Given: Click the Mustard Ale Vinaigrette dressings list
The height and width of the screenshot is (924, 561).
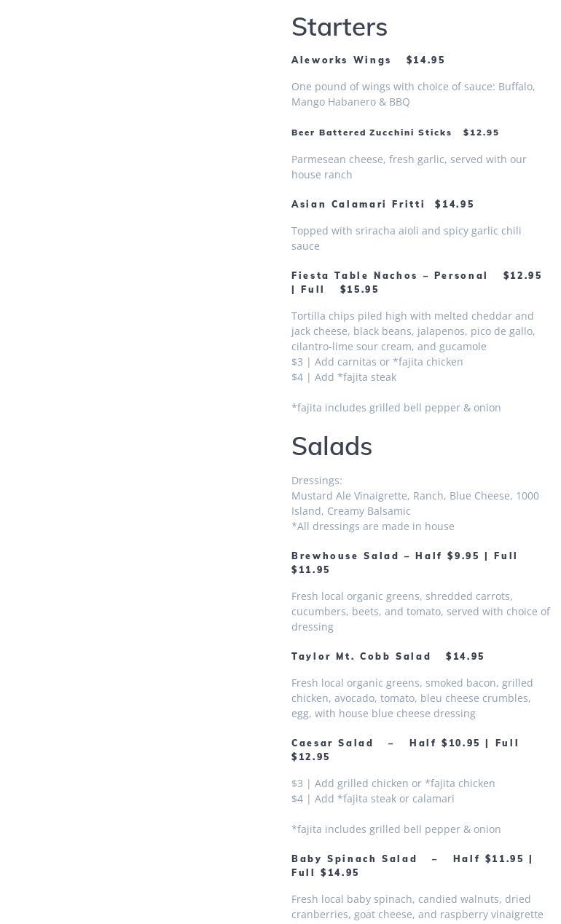Looking at the screenshot, I should [415, 503].
